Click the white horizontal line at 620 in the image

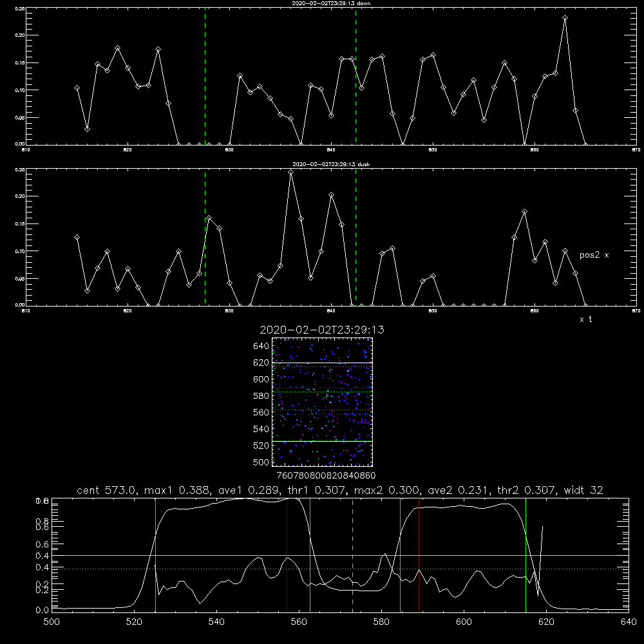[x=322, y=363]
